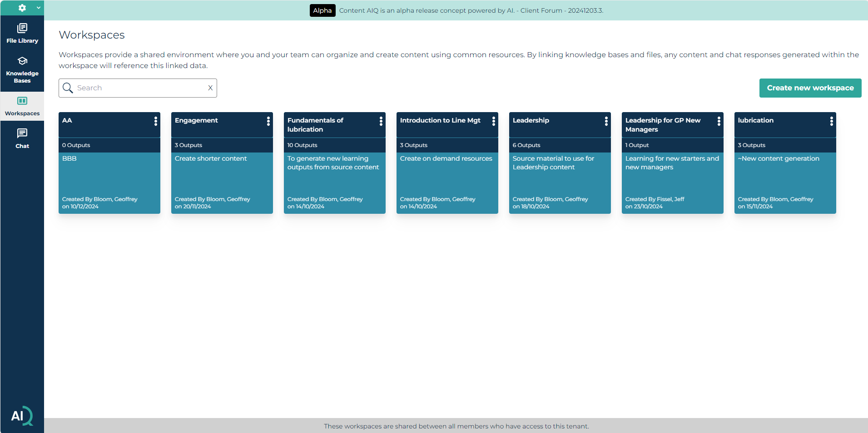This screenshot has width=868, height=433.
Task: Click '1 Output' on GP New Managers card
Action: pos(637,145)
